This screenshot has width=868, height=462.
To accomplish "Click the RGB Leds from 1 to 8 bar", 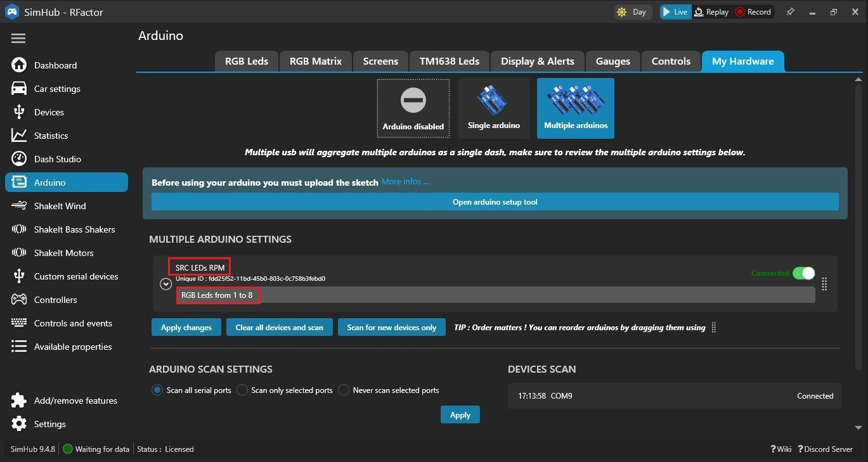I will [x=496, y=295].
